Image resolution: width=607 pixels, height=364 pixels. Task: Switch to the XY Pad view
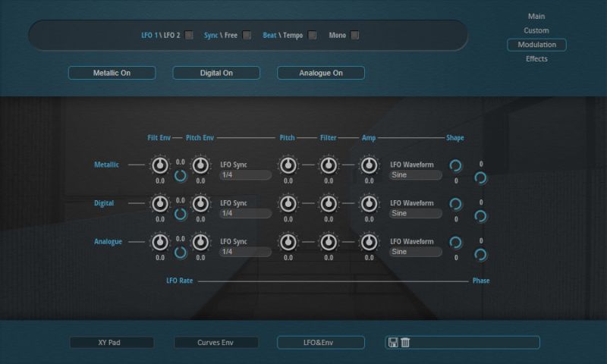coord(112,342)
